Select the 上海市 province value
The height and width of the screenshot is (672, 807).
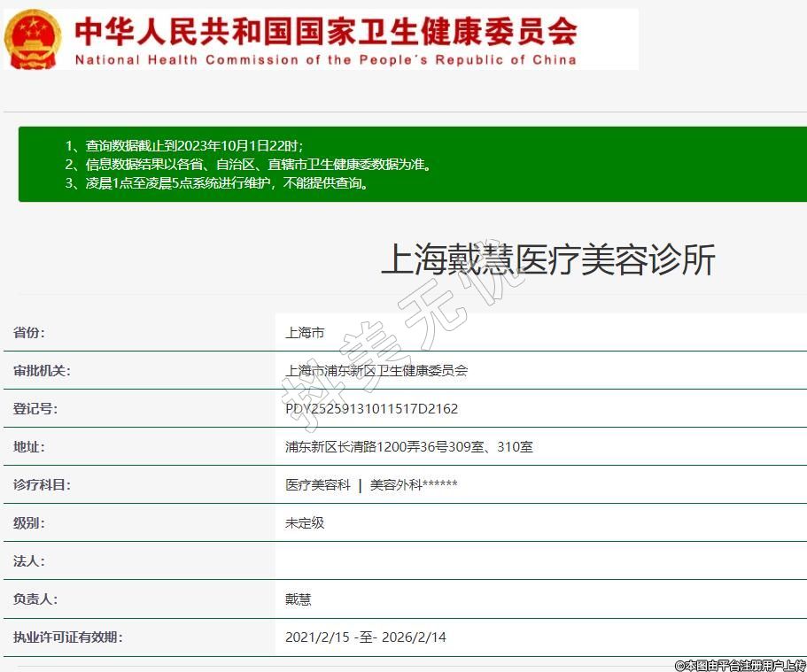305,333
